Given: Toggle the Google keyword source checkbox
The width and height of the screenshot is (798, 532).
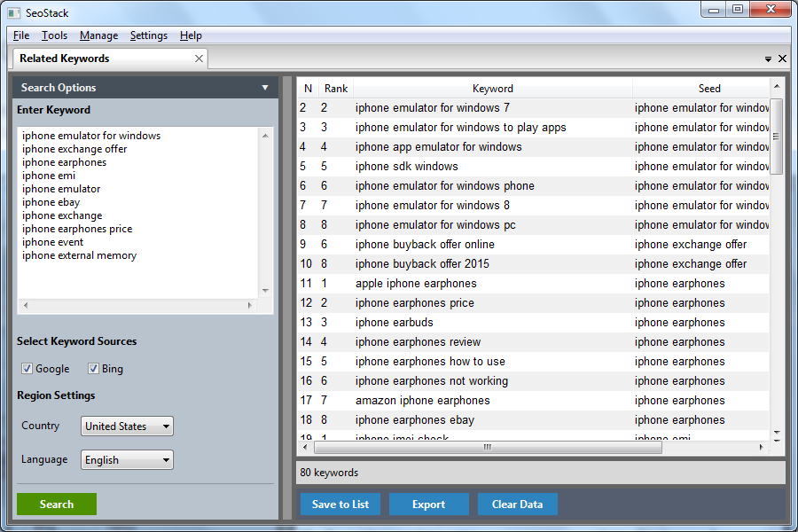Looking at the screenshot, I should pyautogui.click(x=29, y=368).
